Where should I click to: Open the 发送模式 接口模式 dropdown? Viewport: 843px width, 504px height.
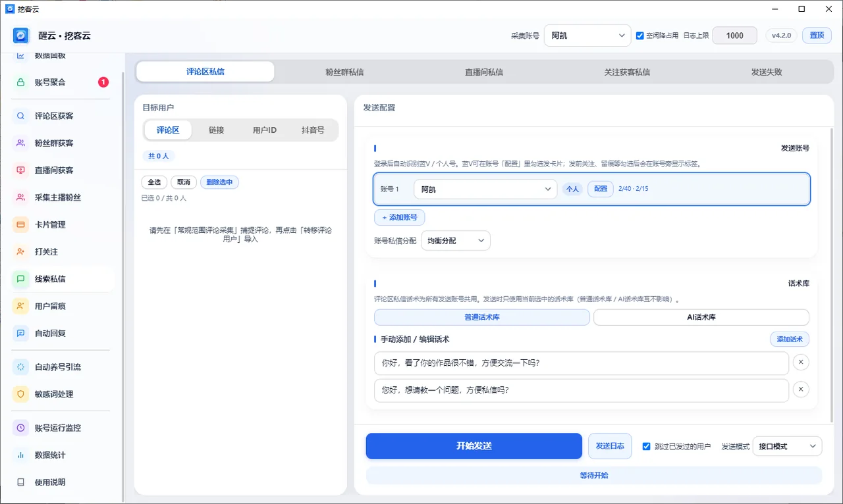tap(787, 446)
